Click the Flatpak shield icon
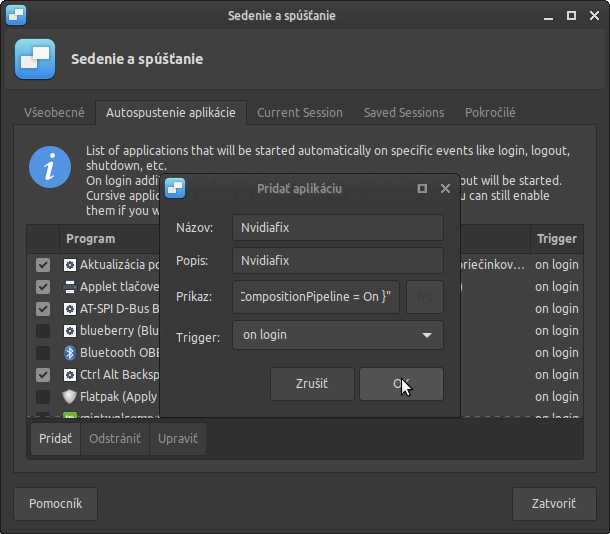This screenshot has height=534, width=610. point(70,397)
